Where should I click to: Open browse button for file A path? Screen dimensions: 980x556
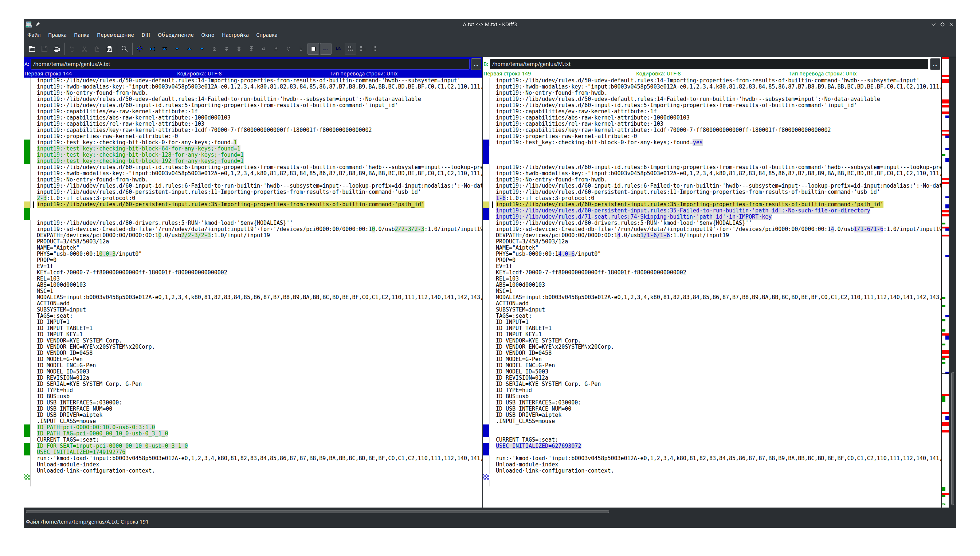click(476, 64)
